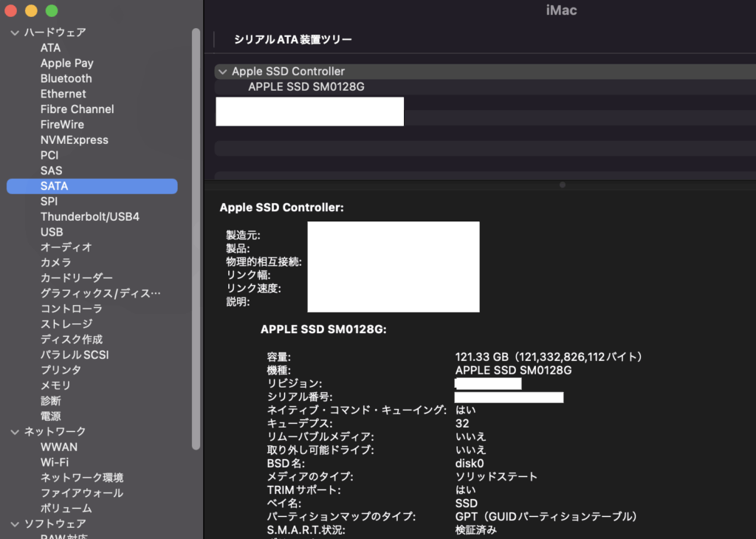Collapse the ハードウェア section chevron

pos(14,32)
